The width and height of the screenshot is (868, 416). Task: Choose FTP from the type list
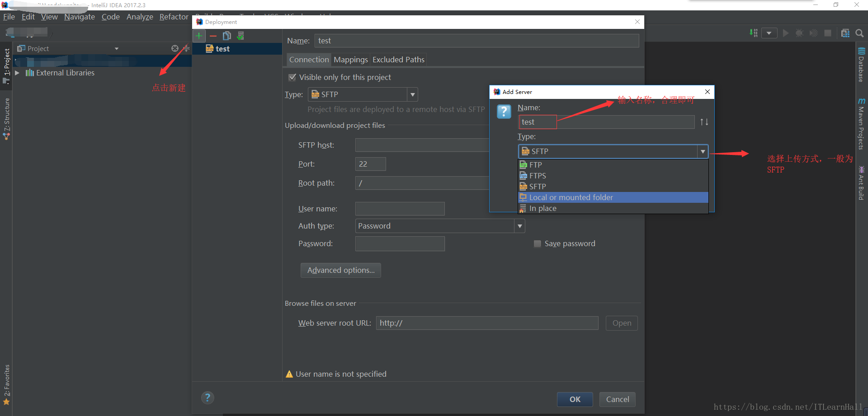click(x=613, y=165)
